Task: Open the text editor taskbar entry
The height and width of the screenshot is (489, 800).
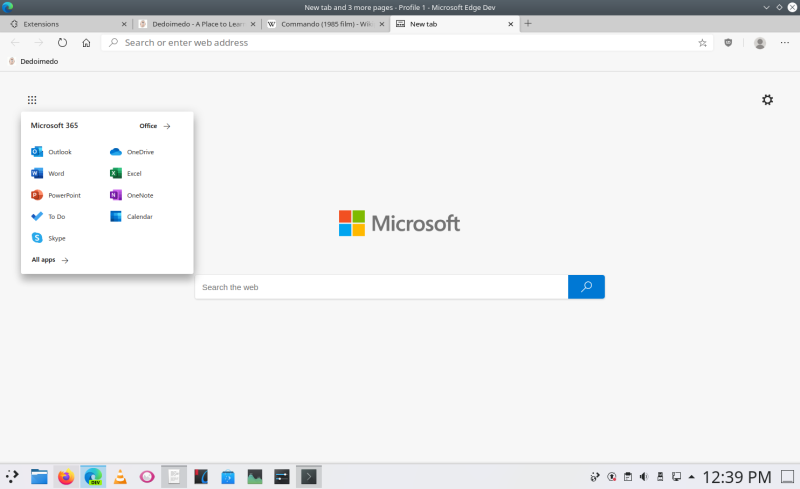Action: 174,477
